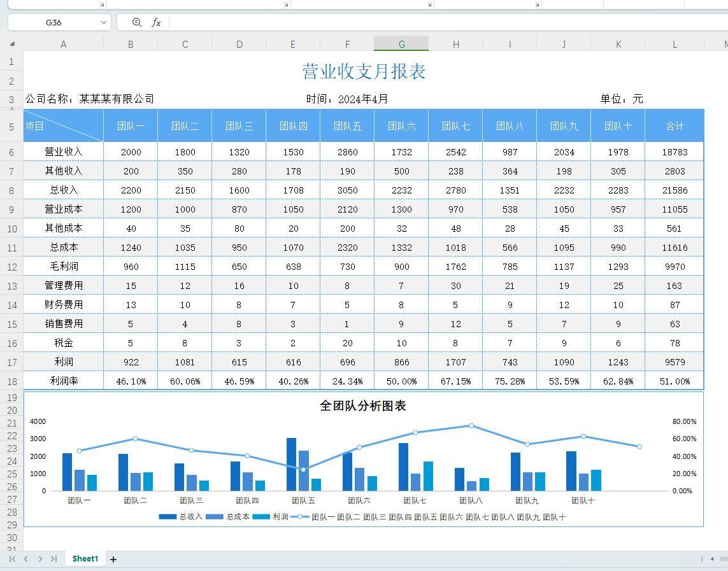Open the Insert Function fx button
Viewport: 728px width, 571px height.
[x=156, y=22]
